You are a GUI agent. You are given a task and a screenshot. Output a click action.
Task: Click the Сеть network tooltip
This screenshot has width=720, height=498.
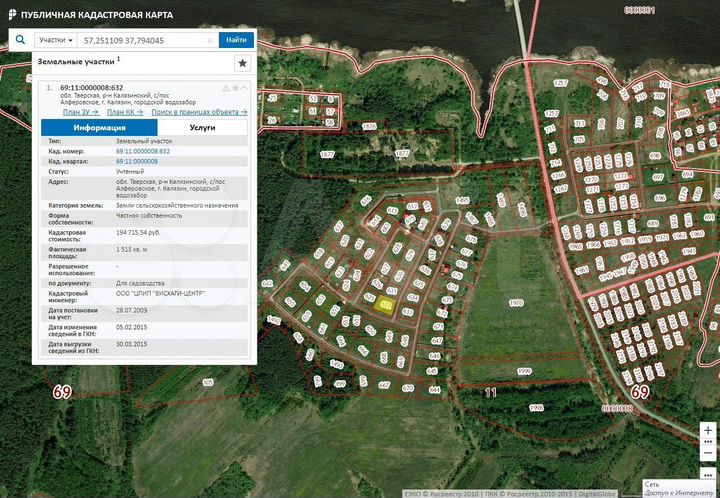tap(680, 488)
